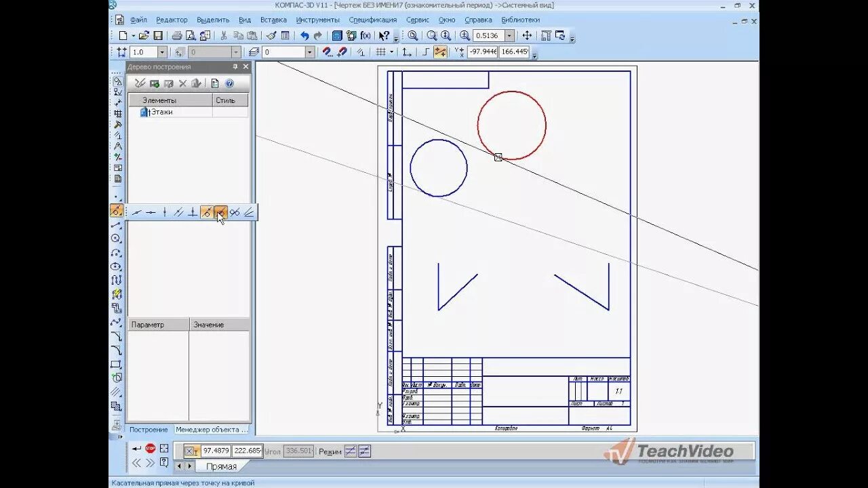The width and height of the screenshot is (868, 488).
Task: Click the Y coordinate field showing 222.685
Action: (247, 451)
